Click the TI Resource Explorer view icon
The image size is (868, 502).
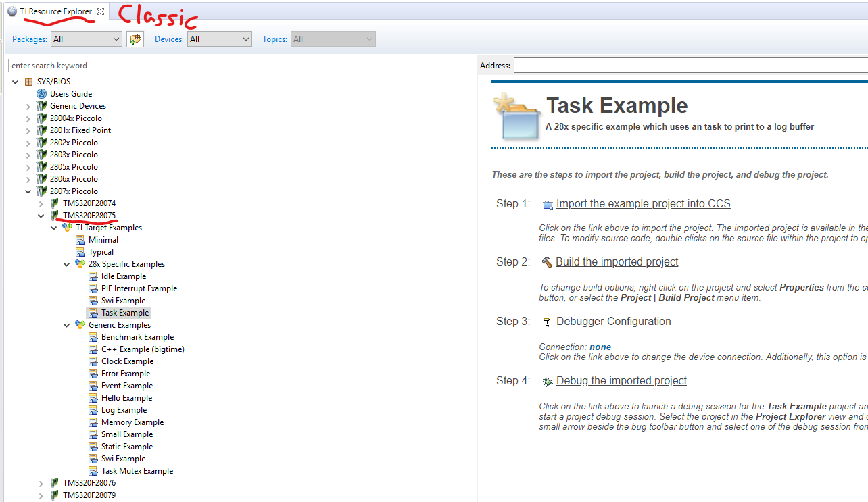pos(12,11)
